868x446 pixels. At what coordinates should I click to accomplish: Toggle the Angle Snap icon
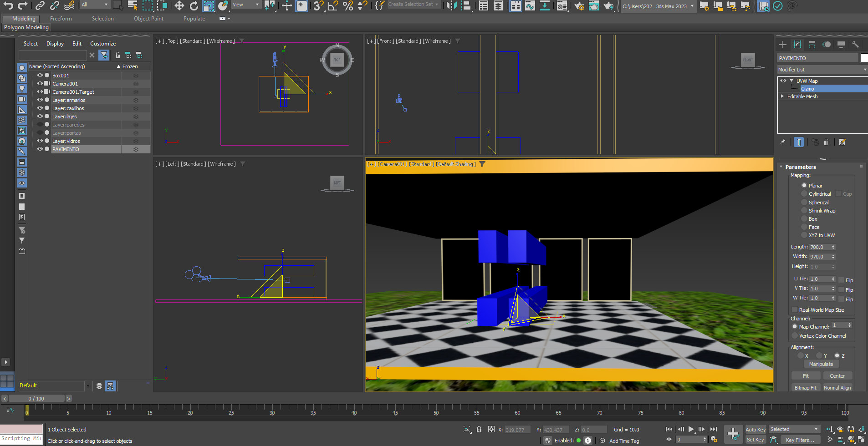333,5
